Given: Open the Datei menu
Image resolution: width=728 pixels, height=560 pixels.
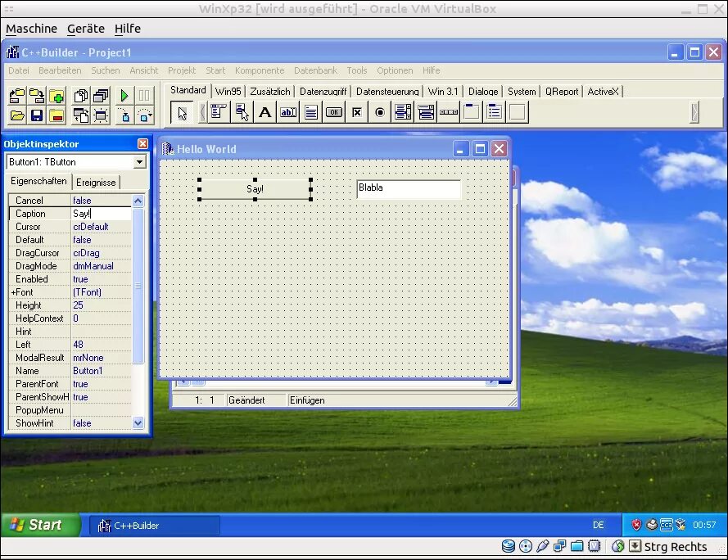Looking at the screenshot, I should tap(19, 70).
